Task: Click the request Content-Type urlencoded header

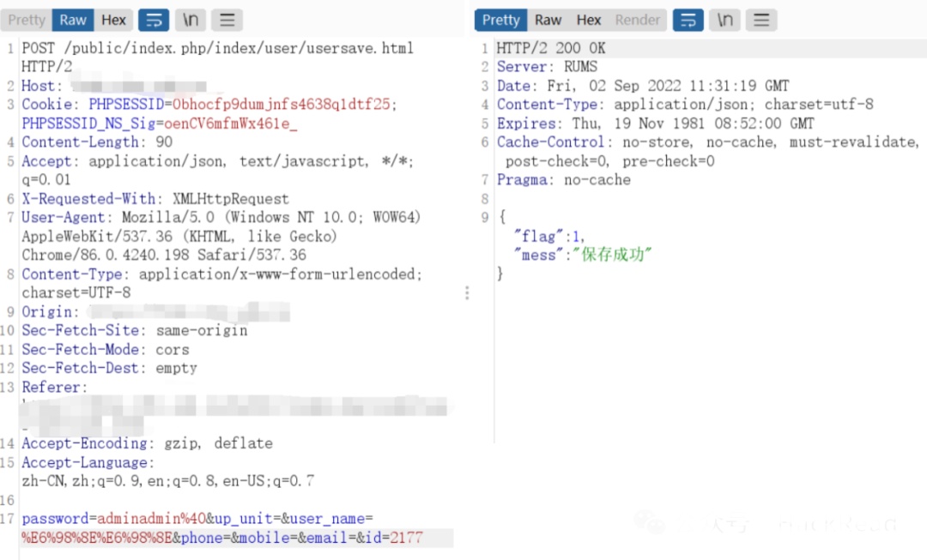Action: pyautogui.click(x=222, y=284)
